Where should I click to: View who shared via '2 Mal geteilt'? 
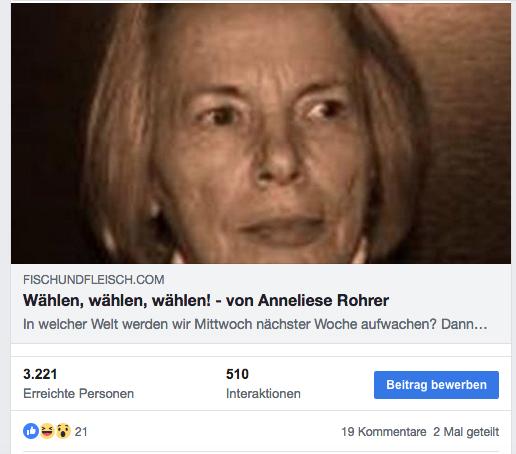[x=466, y=432]
